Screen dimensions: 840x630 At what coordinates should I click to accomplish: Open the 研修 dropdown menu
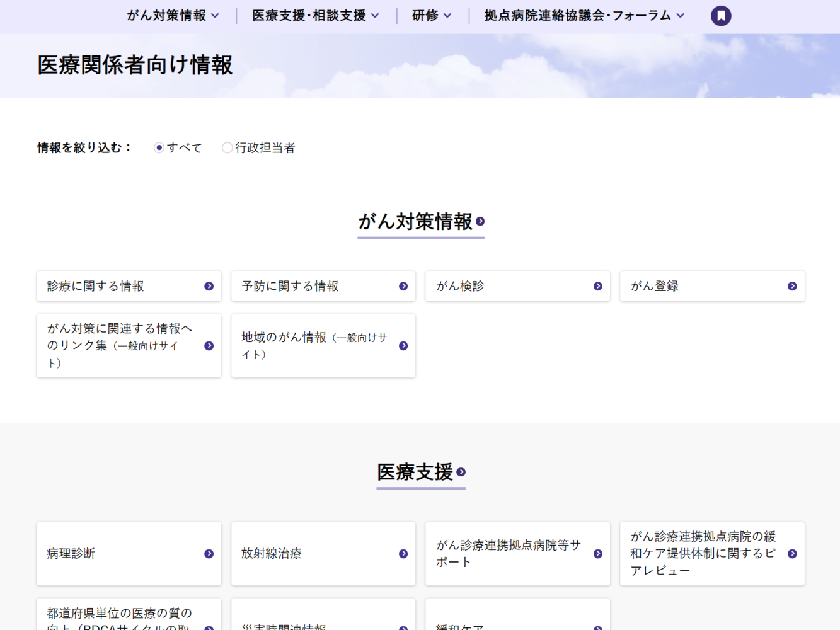click(x=431, y=15)
